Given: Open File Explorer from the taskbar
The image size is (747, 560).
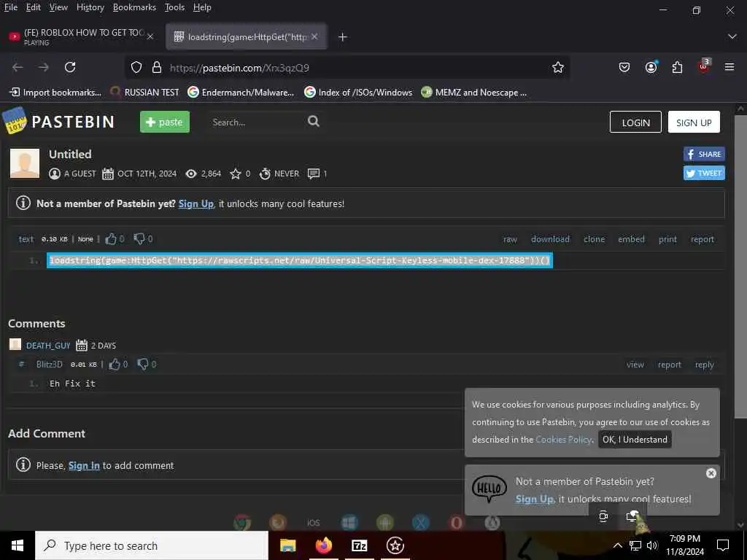Looking at the screenshot, I should pos(287,545).
